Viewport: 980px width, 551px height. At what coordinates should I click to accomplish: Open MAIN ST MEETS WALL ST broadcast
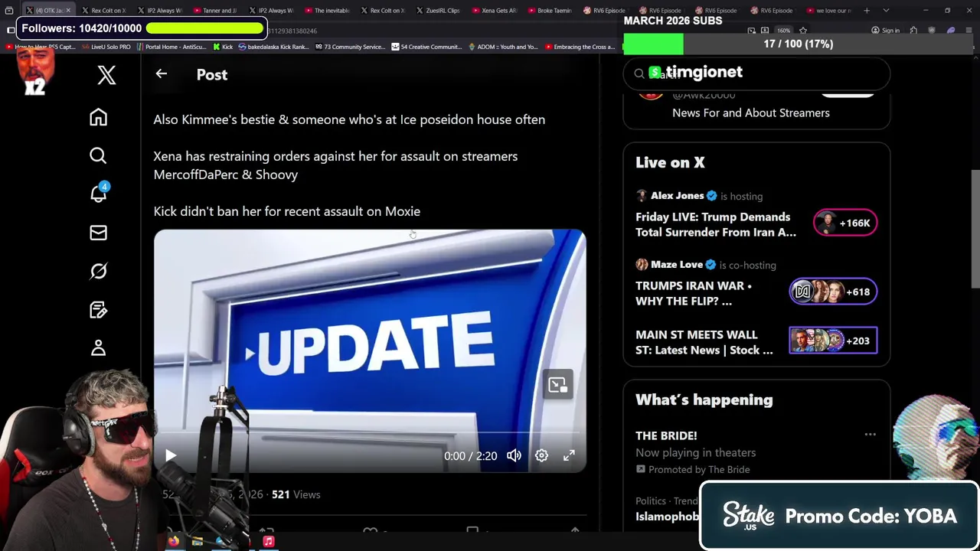pyautogui.click(x=704, y=342)
